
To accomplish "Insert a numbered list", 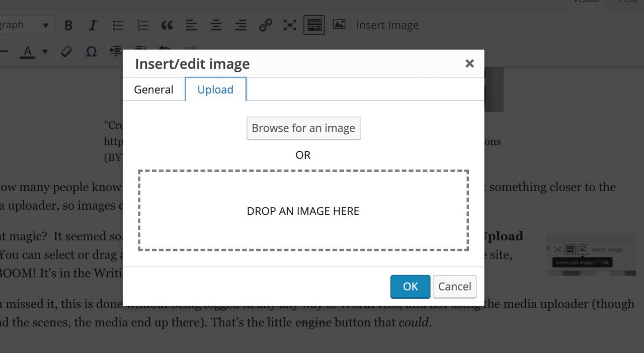I will pos(142,25).
